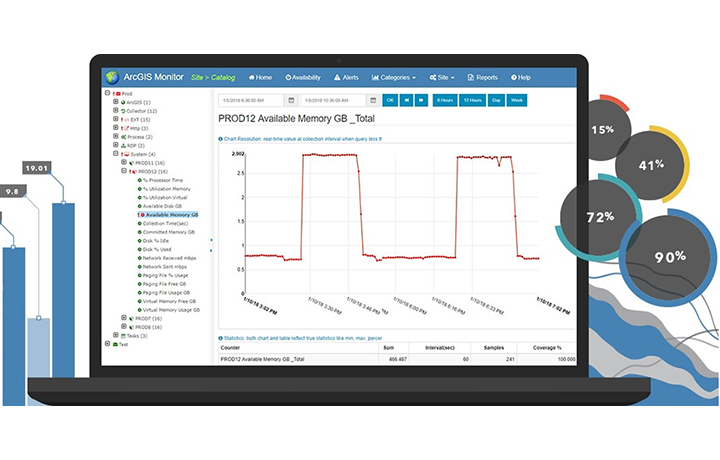Expand the Collector (12) node
Screen dimensions: 720x460
pyautogui.click(x=116, y=110)
